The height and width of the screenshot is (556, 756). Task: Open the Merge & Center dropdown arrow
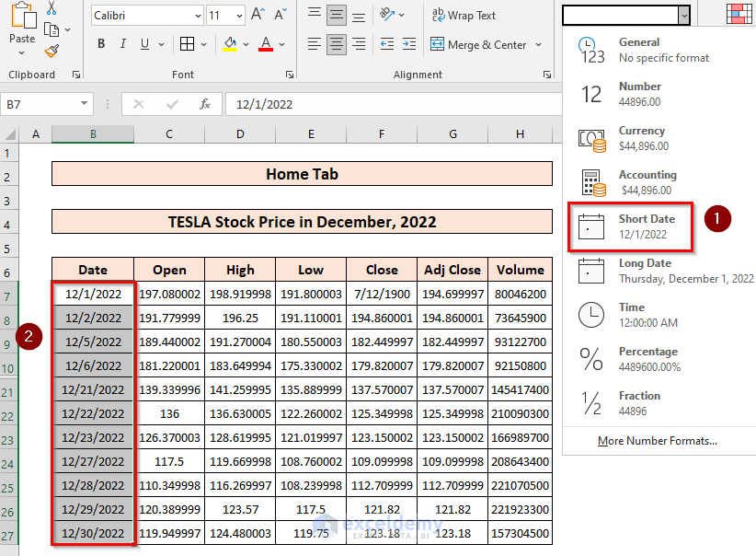(x=539, y=45)
